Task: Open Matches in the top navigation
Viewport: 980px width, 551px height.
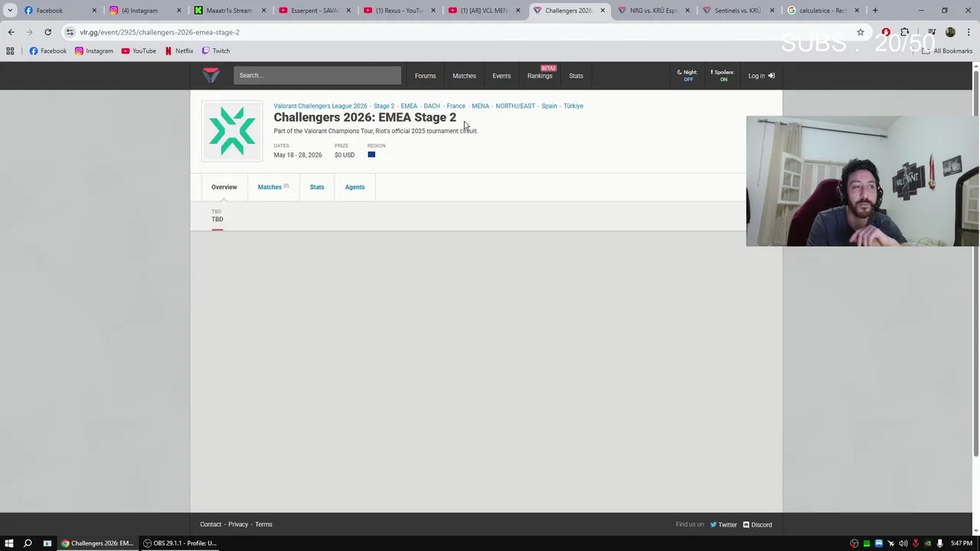Action: [464, 76]
